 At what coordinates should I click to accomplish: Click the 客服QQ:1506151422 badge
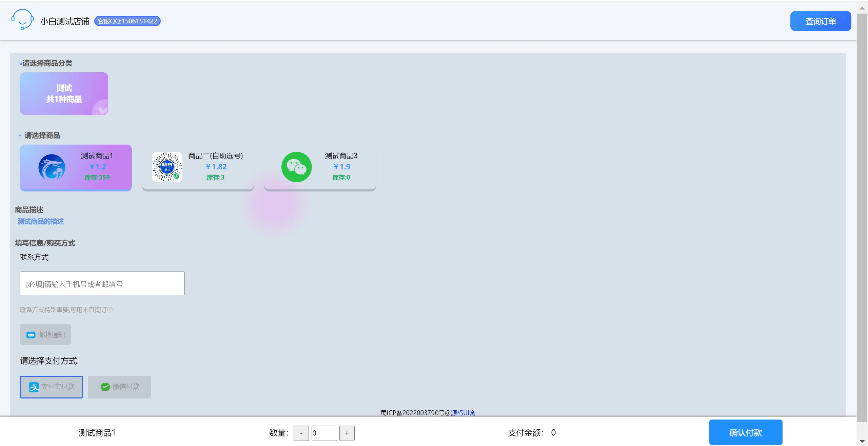tap(127, 21)
